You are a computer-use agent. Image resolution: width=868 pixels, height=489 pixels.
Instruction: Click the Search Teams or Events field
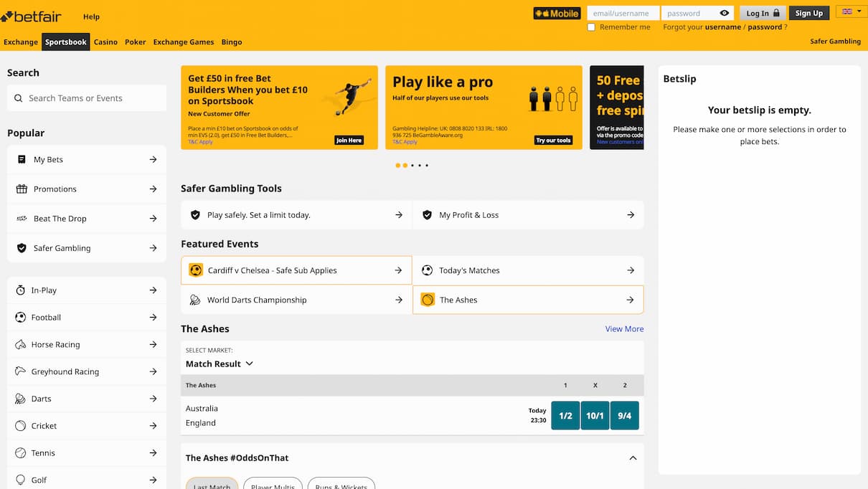(x=86, y=98)
